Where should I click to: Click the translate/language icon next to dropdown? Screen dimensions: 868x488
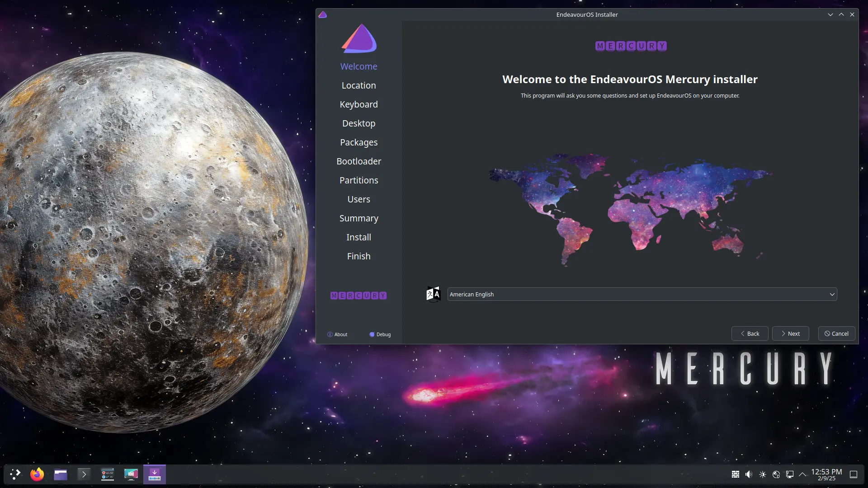click(x=433, y=294)
